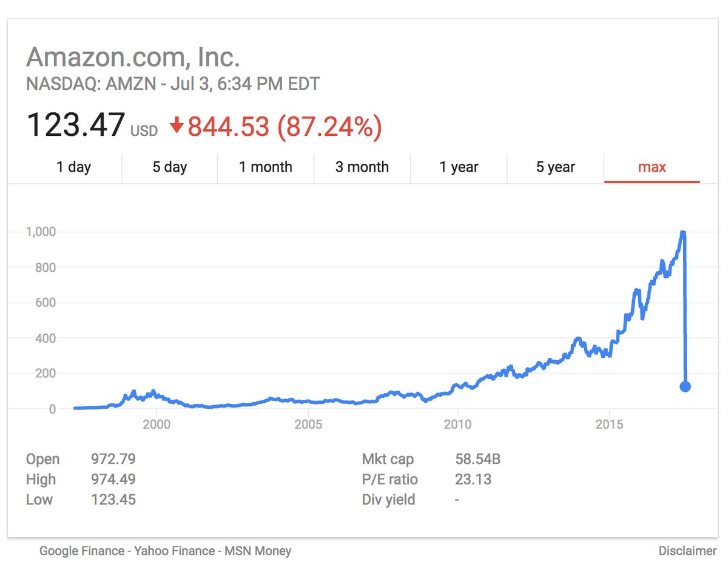Screen dimensions: 728x572
Task: Click the 123.47 current price
Action: coord(76,125)
